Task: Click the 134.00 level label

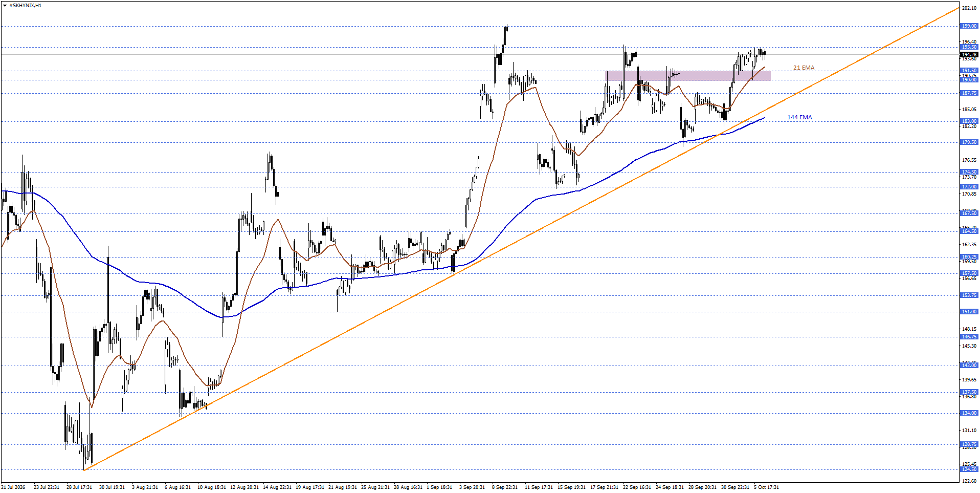Action: coord(969,413)
